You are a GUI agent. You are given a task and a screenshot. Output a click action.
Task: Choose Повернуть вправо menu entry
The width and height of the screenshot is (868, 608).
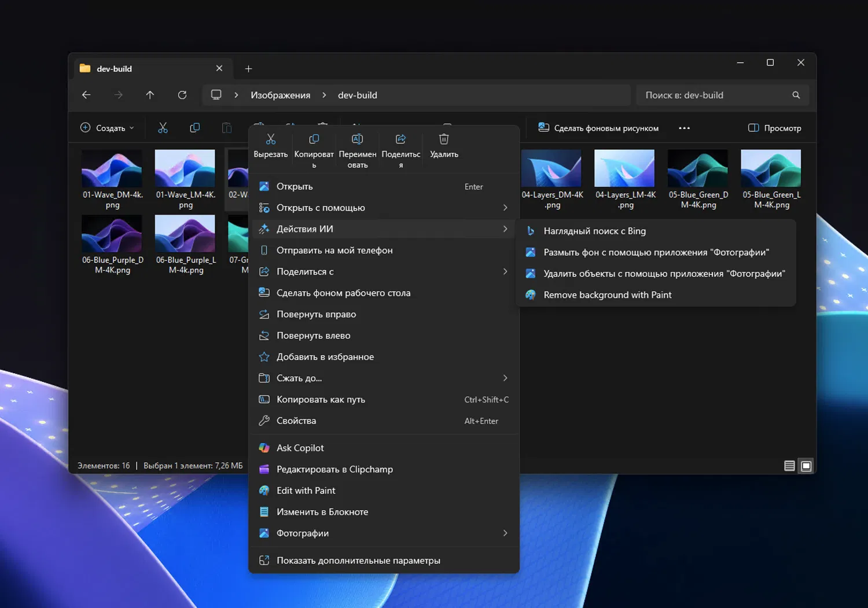316,314
